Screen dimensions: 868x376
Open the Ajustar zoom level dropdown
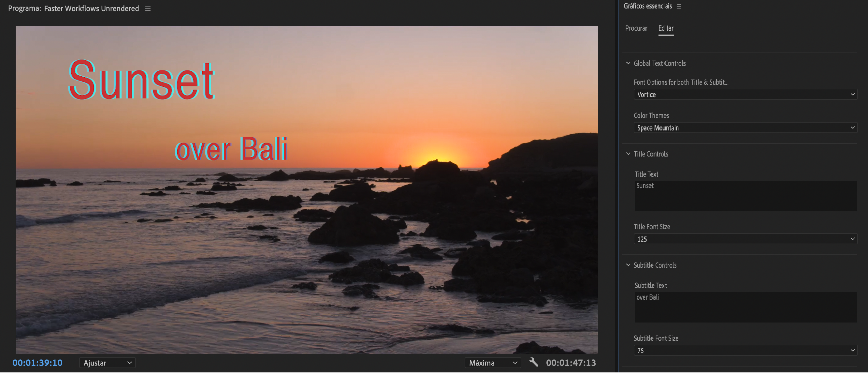click(107, 363)
